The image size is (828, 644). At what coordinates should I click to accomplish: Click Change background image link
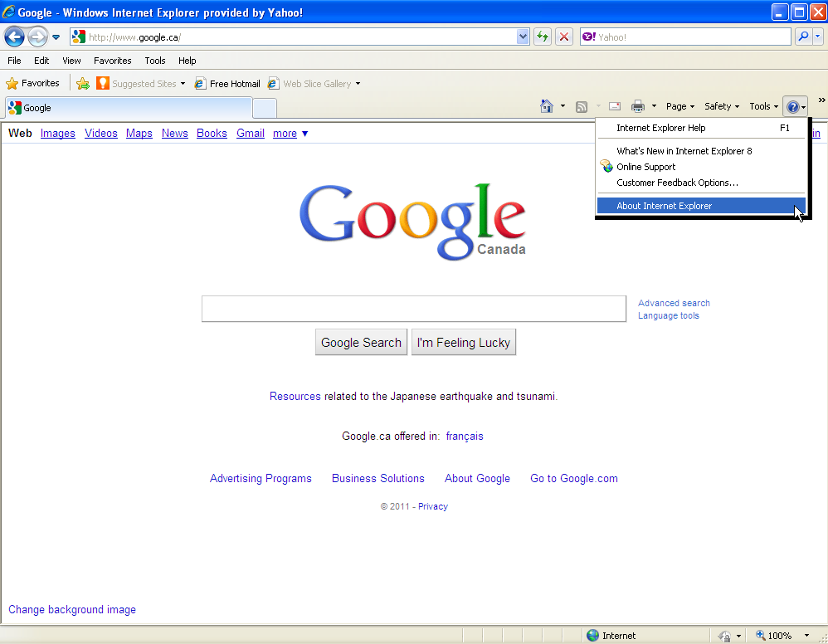72,610
